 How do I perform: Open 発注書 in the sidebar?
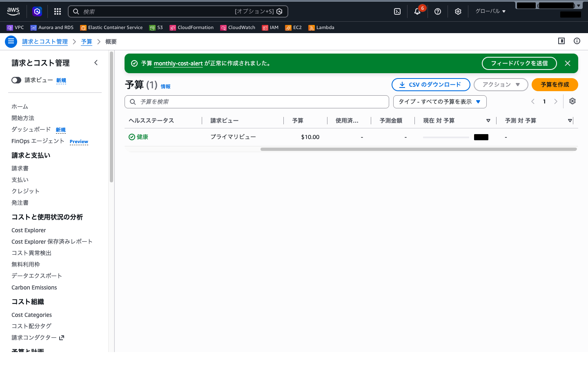pos(20,203)
